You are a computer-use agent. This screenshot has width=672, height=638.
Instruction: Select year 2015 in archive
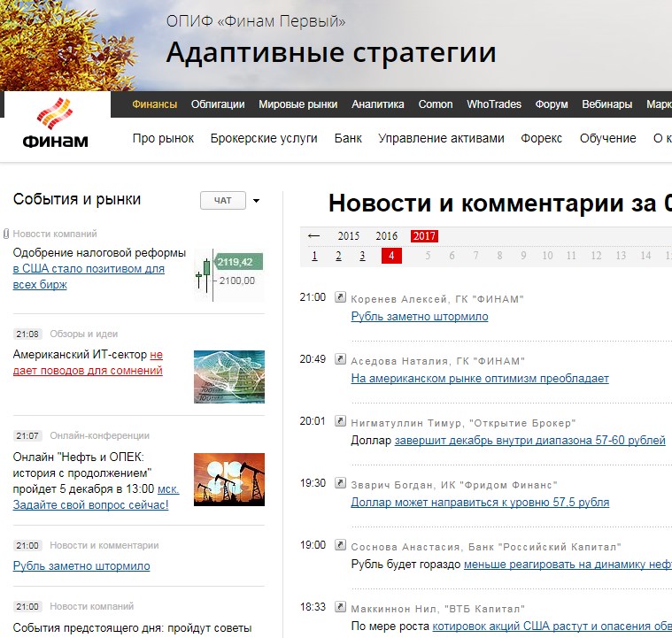point(349,236)
